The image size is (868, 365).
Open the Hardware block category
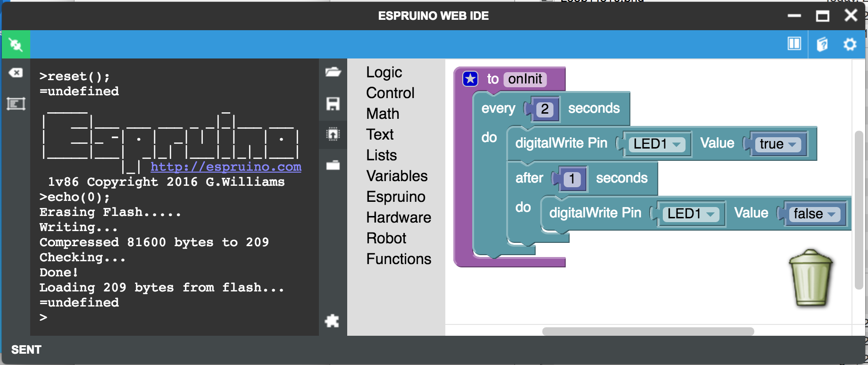click(x=399, y=217)
